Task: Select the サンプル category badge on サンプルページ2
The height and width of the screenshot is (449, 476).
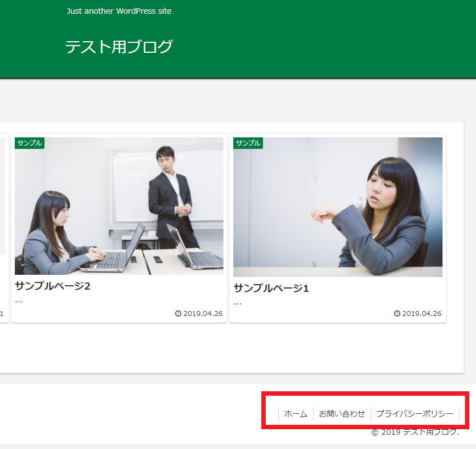Action: 29,143
